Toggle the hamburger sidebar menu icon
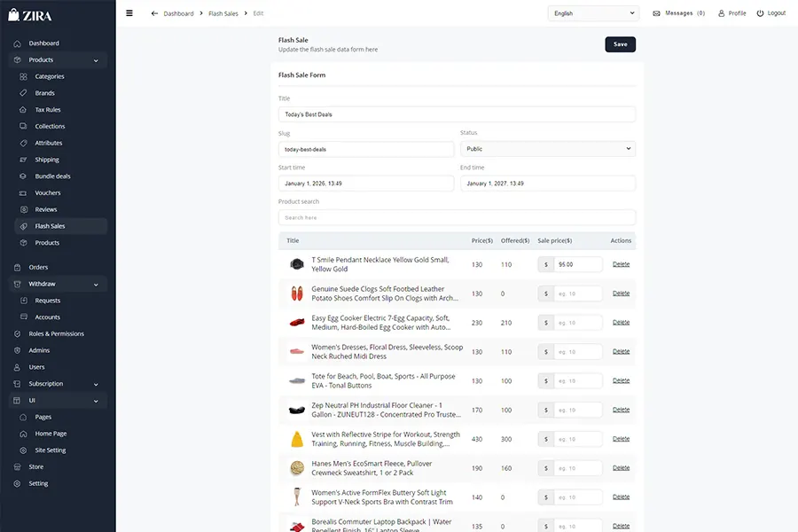This screenshot has height=532, width=798. point(129,13)
